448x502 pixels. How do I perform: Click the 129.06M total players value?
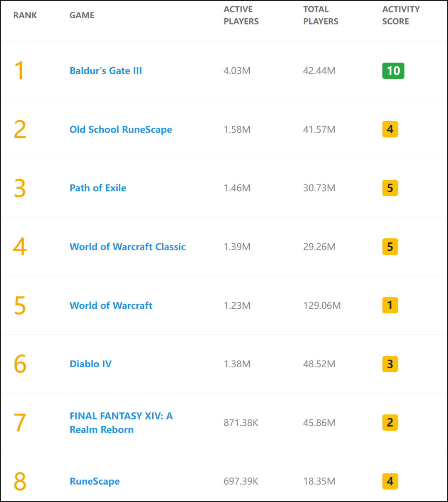pyautogui.click(x=322, y=306)
